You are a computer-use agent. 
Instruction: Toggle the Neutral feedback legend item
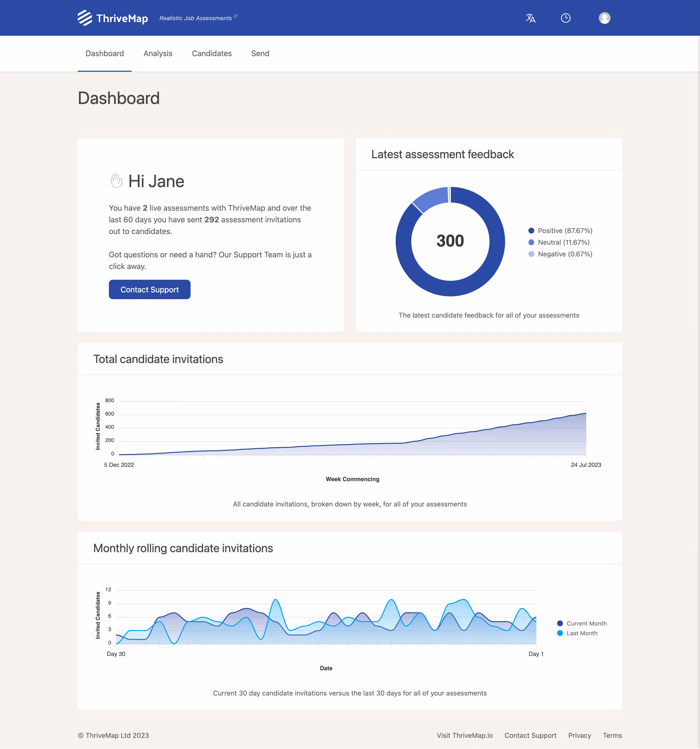pyautogui.click(x=559, y=242)
